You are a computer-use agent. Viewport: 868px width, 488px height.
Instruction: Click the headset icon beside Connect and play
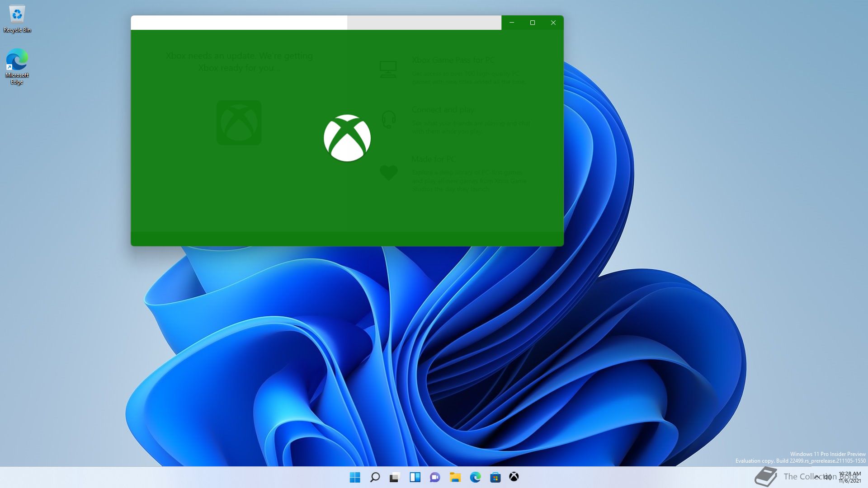[x=388, y=119]
